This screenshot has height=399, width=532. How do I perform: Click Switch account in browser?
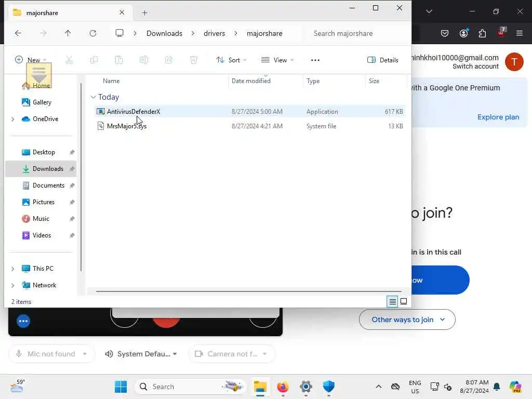tap(475, 66)
